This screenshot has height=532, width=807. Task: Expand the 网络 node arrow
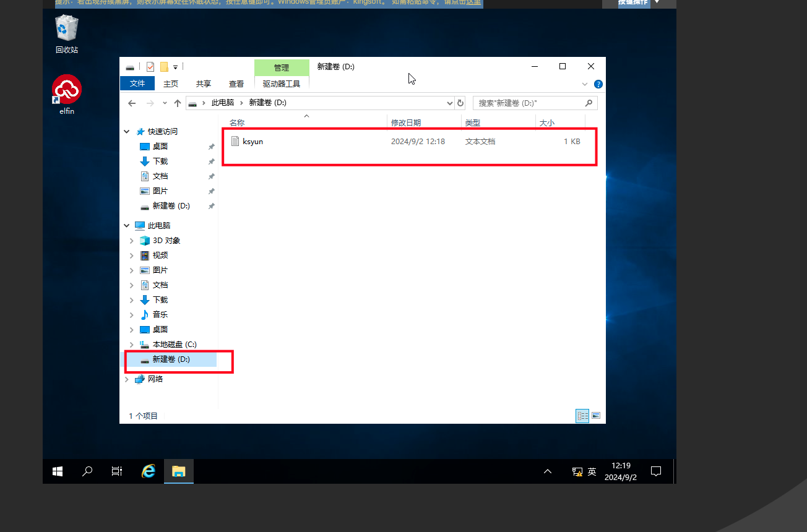click(x=127, y=379)
